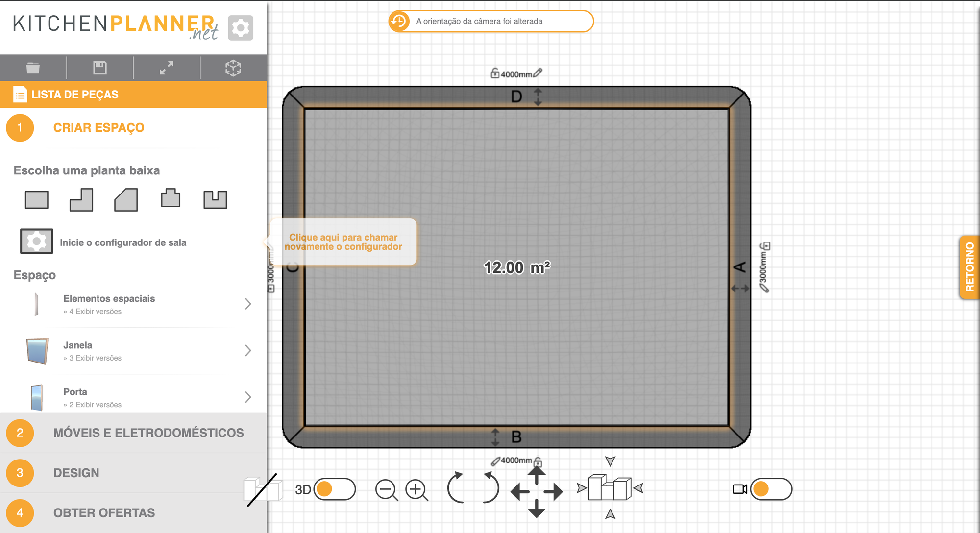The height and width of the screenshot is (533, 980).
Task: Edit the 4000mm dimension with pencil icon
Action: [x=538, y=72]
